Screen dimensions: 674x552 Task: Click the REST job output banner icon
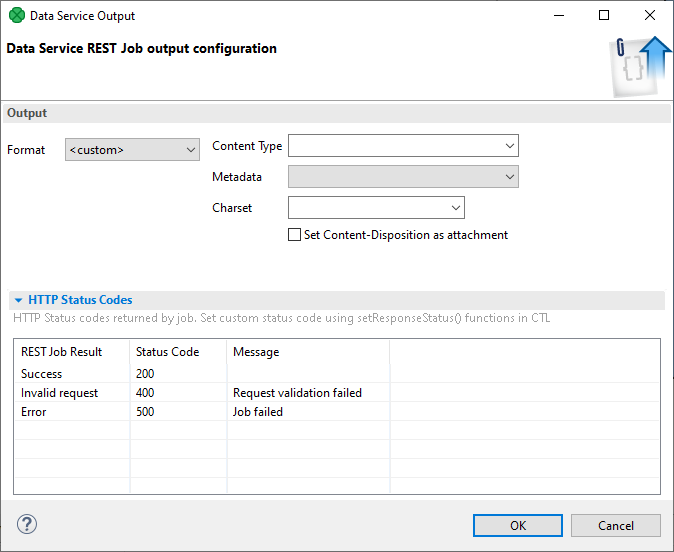coord(640,66)
